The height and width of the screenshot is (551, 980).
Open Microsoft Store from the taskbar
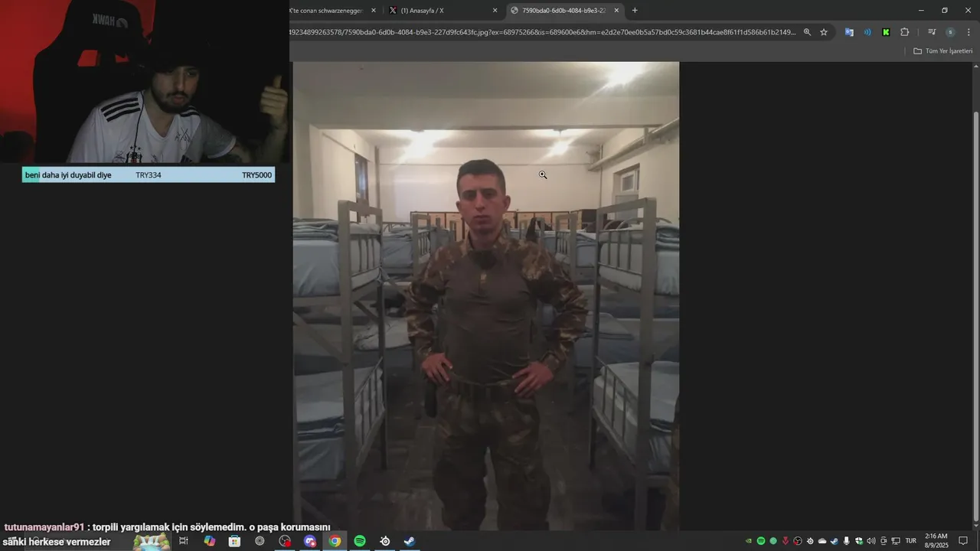(x=234, y=541)
